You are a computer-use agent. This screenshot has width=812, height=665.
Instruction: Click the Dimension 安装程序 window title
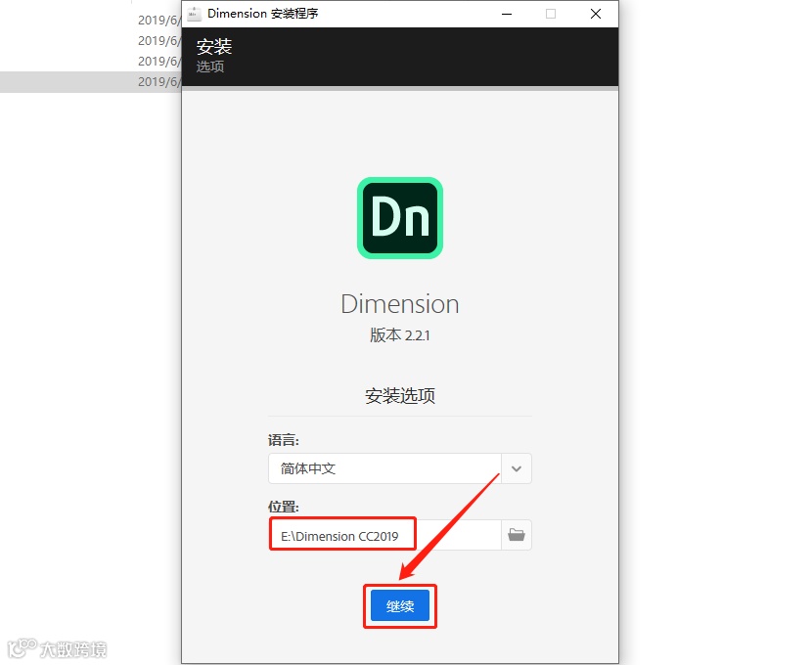263,14
